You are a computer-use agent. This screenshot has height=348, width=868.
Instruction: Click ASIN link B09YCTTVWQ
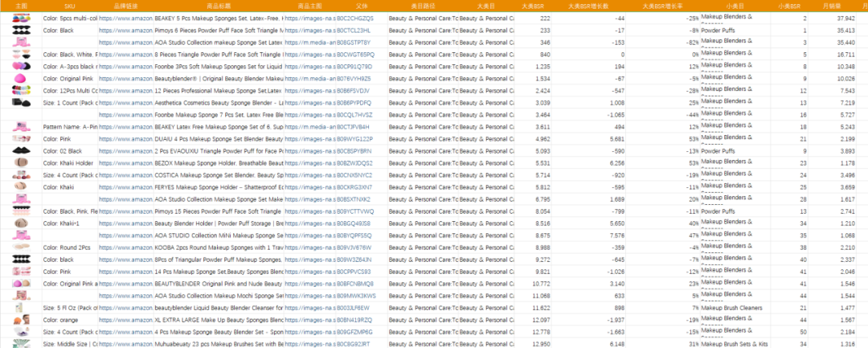[355, 211]
